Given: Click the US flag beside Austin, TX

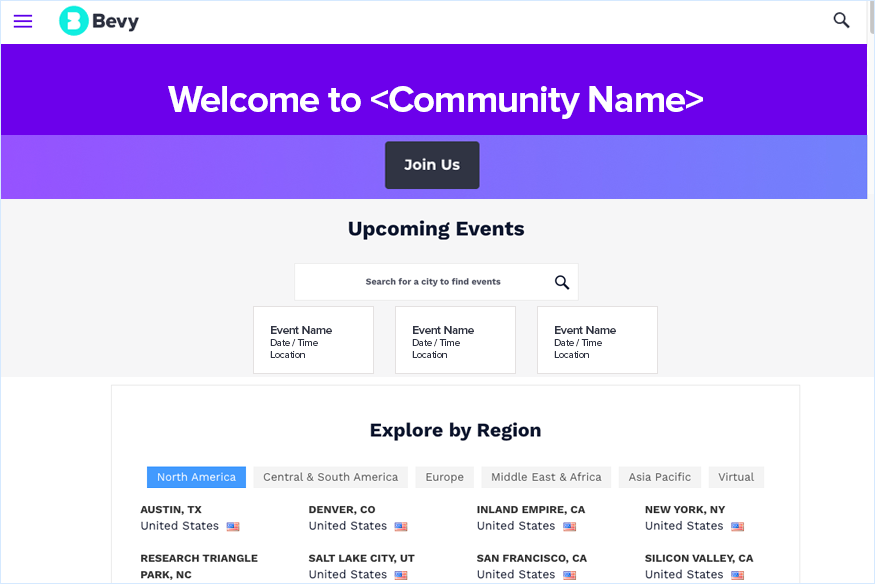Looking at the screenshot, I should (233, 526).
